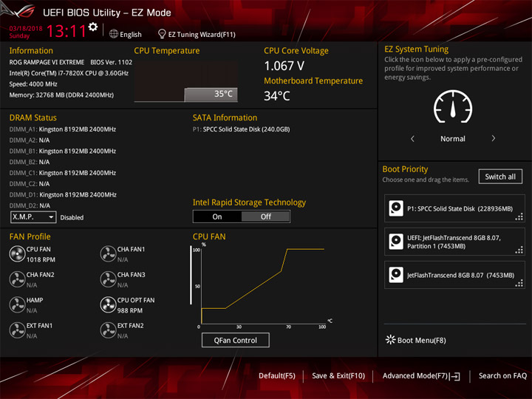Turn Intel Rapid Storage Technology Off
This screenshot has height=399, width=532.
[266, 216]
